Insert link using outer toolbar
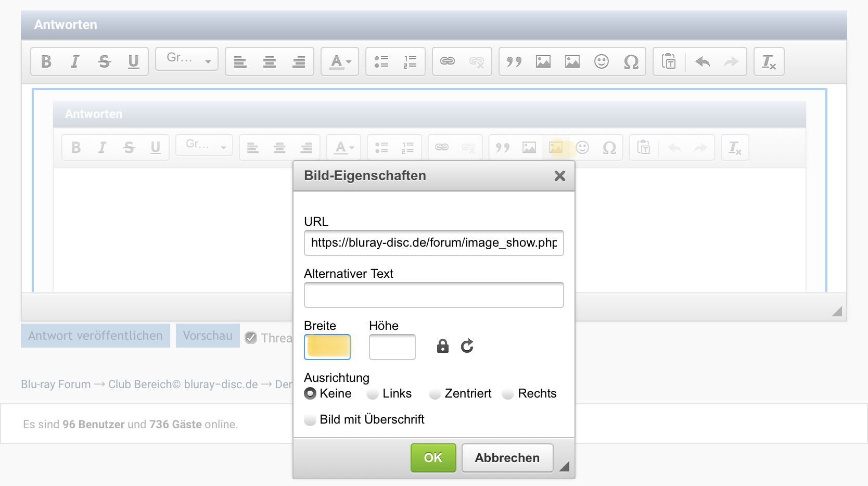 point(448,62)
